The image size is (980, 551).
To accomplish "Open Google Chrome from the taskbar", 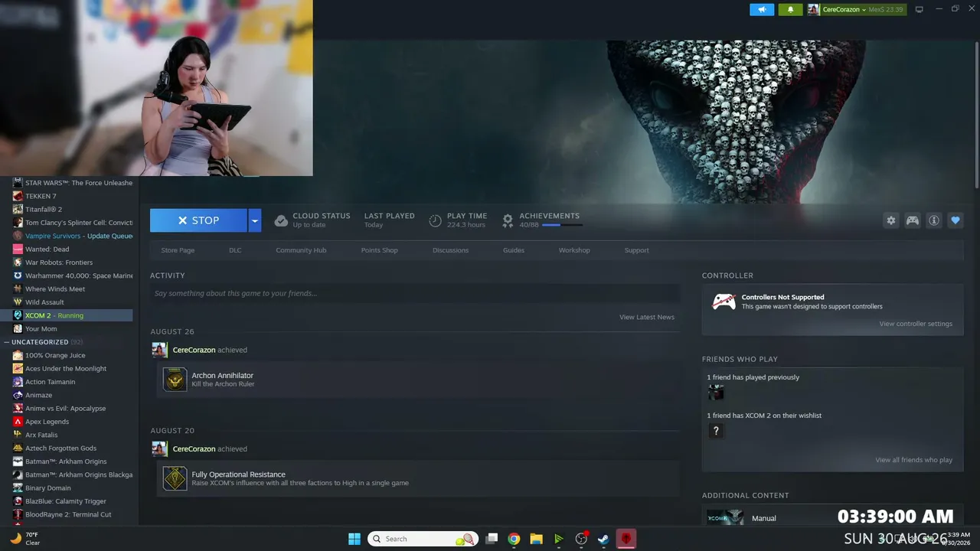I will (514, 539).
